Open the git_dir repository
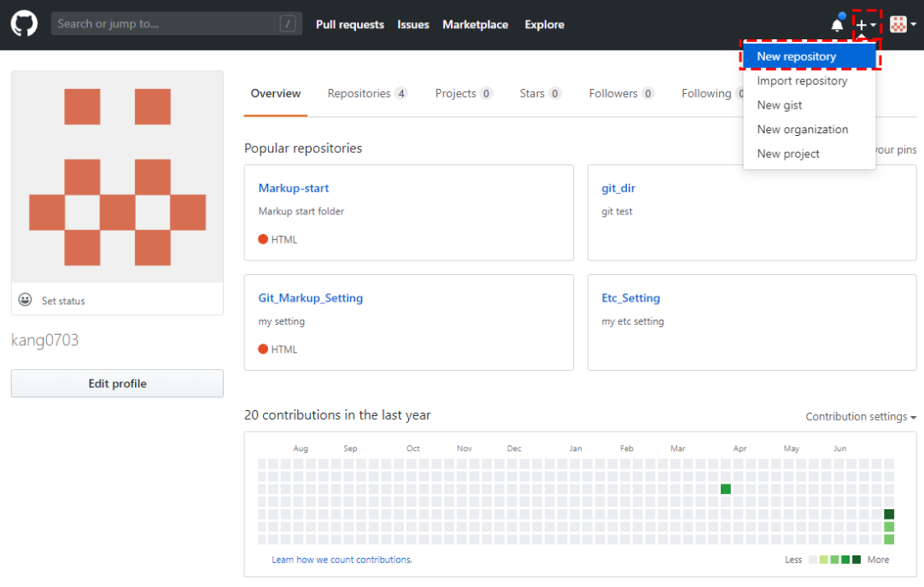This screenshot has height=587, width=924. coord(618,188)
